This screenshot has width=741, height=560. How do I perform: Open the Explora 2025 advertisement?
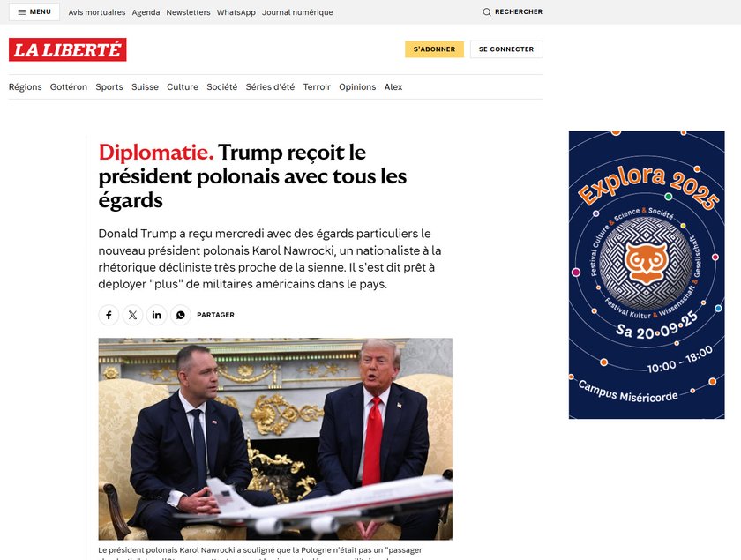647,274
